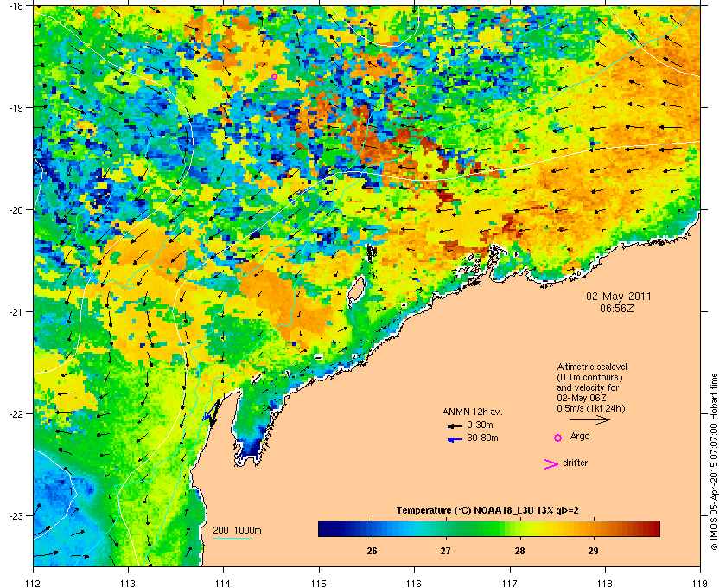This screenshot has width=726, height=588.
Task: Click the "(0.1m contours)" text line
Action: (x=589, y=377)
